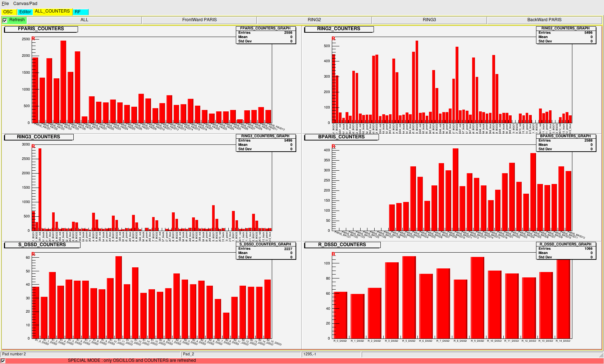Select the RF tab

coord(78,12)
